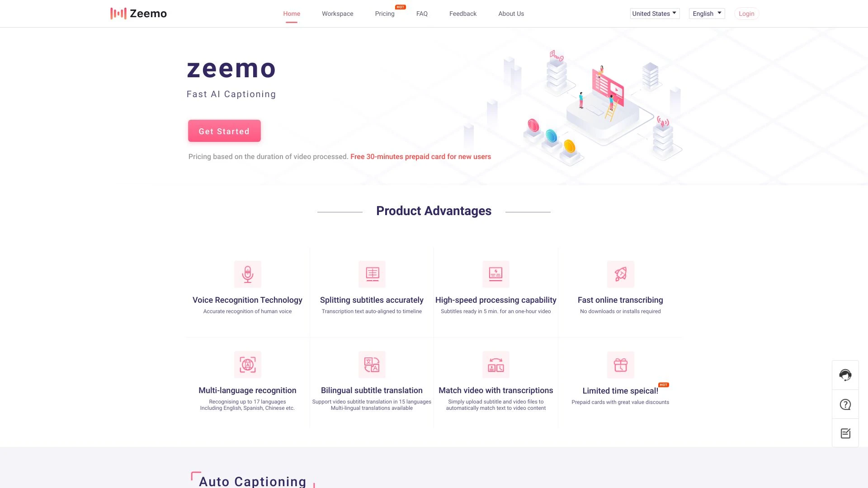Viewport: 868px width, 488px height.
Task: Click the checklist feedback icon
Action: point(846,433)
